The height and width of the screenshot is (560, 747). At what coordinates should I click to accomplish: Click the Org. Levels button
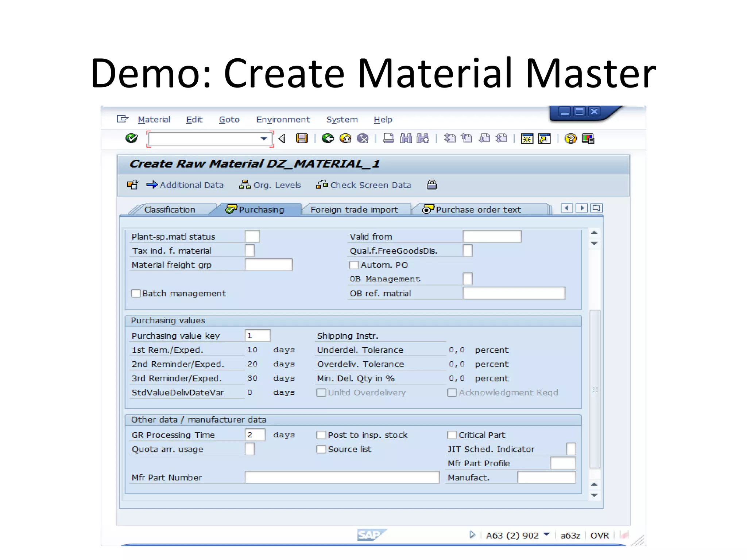pos(270,185)
